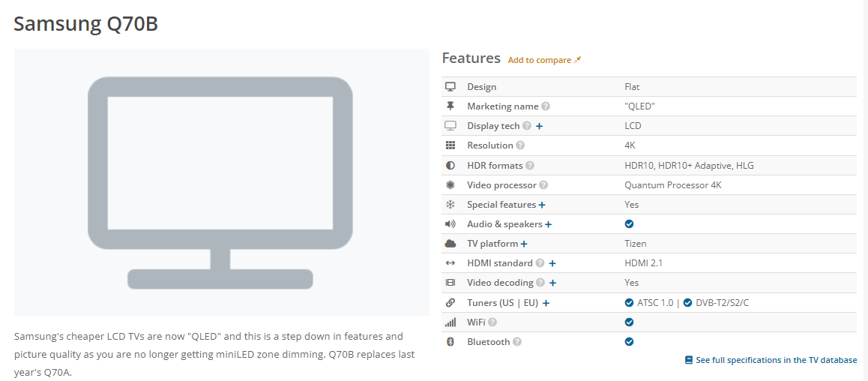
Task: Click the "QLED" marketing name value
Action: pos(639,106)
